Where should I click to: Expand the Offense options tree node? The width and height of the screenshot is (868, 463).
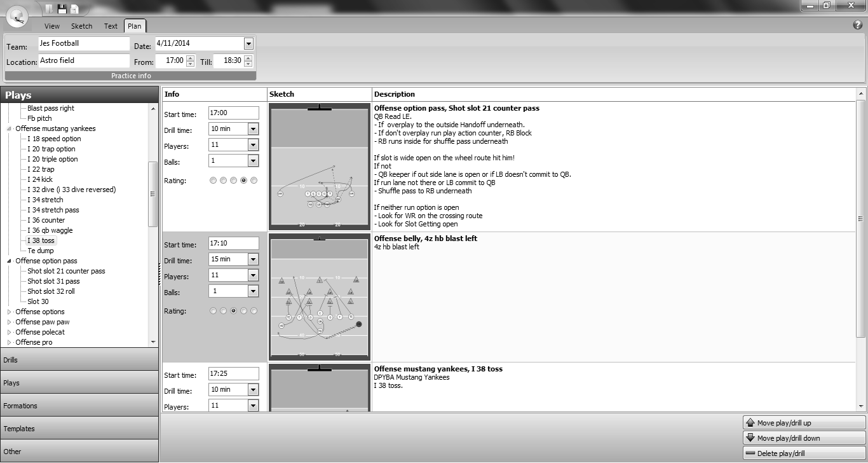coord(10,312)
